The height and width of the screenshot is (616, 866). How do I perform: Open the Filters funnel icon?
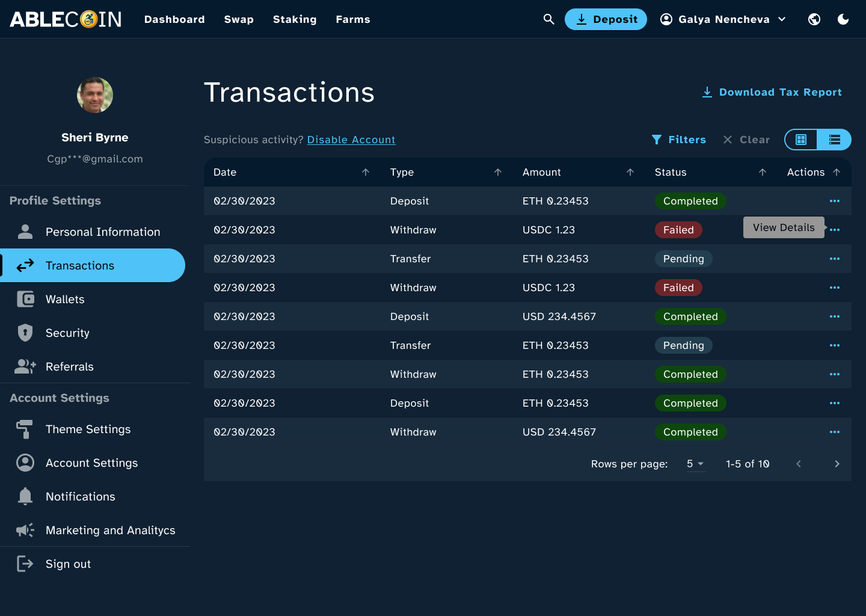click(x=657, y=140)
